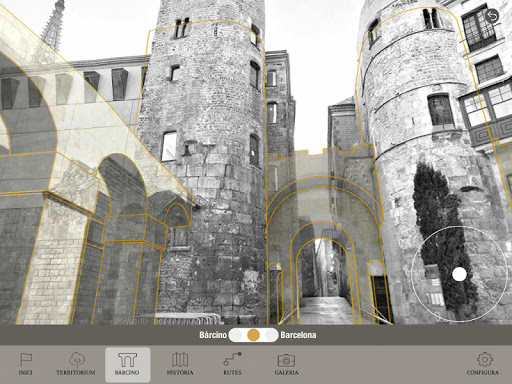Open the Història map tab

point(180,364)
